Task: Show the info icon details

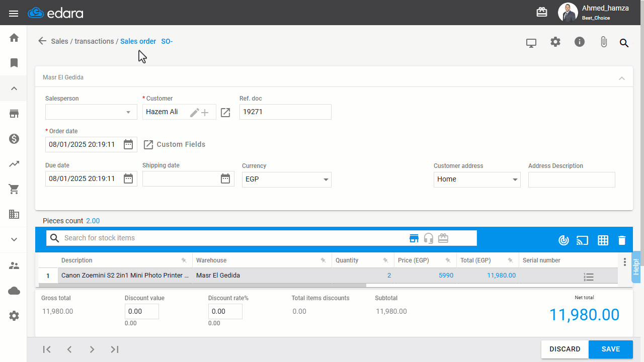Action: tap(580, 42)
